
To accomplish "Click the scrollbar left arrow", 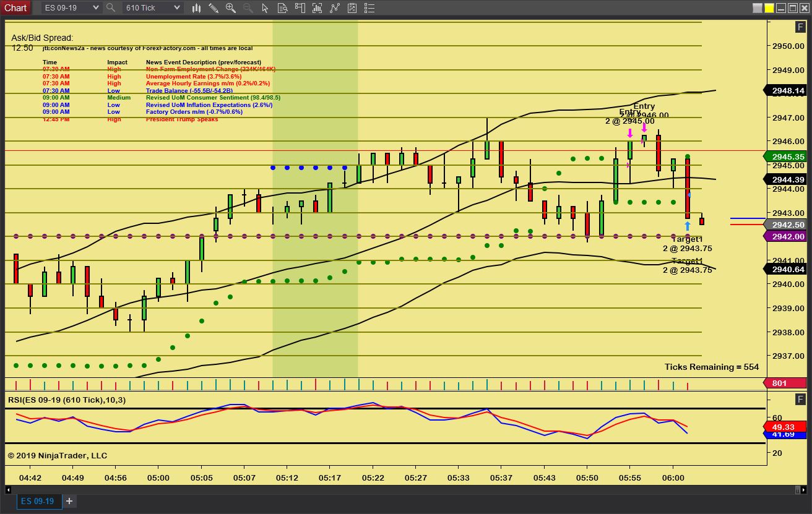I will [9, 489].
